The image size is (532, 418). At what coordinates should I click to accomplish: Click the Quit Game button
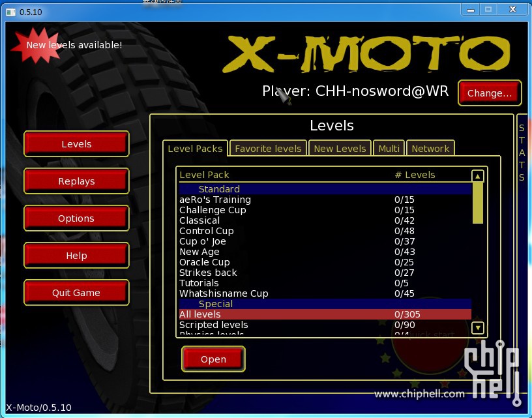tap(76, 292)
